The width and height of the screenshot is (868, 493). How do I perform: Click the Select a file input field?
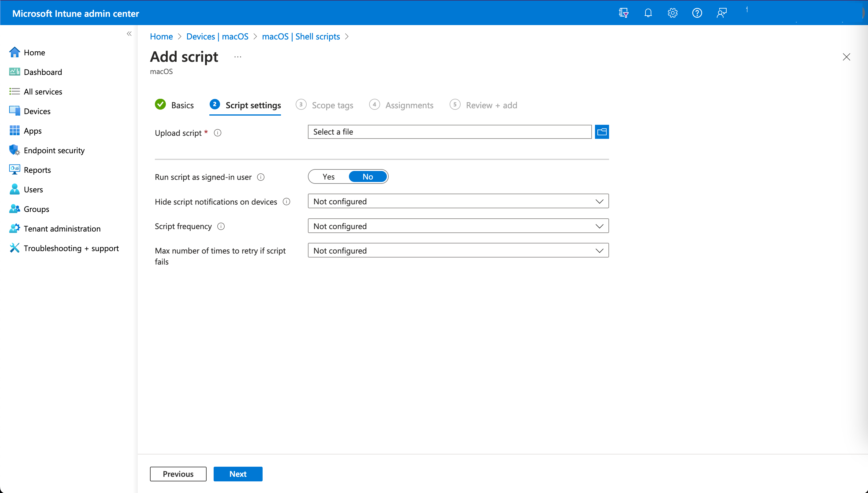click(x=449, y=132)
